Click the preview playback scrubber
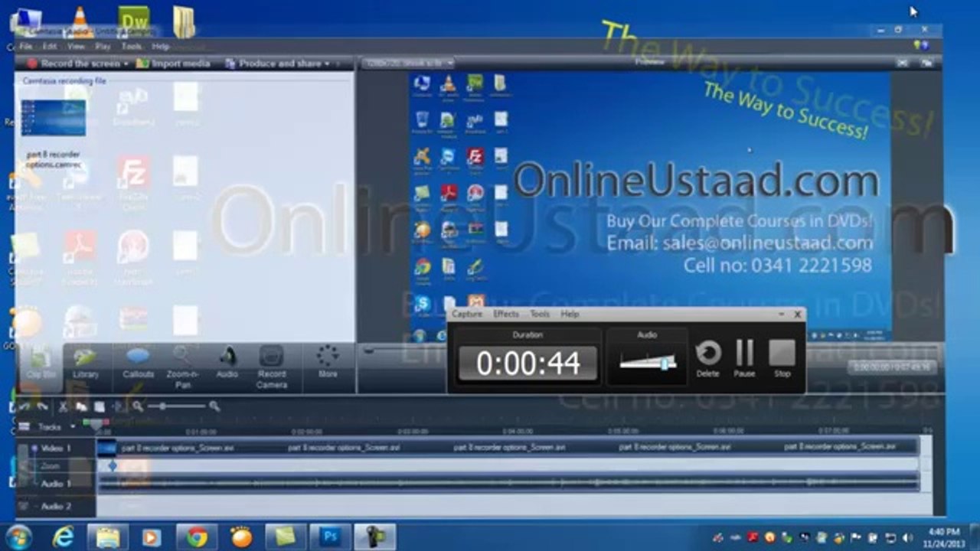Screen dimensions: 980x551 tap(369, 350)
